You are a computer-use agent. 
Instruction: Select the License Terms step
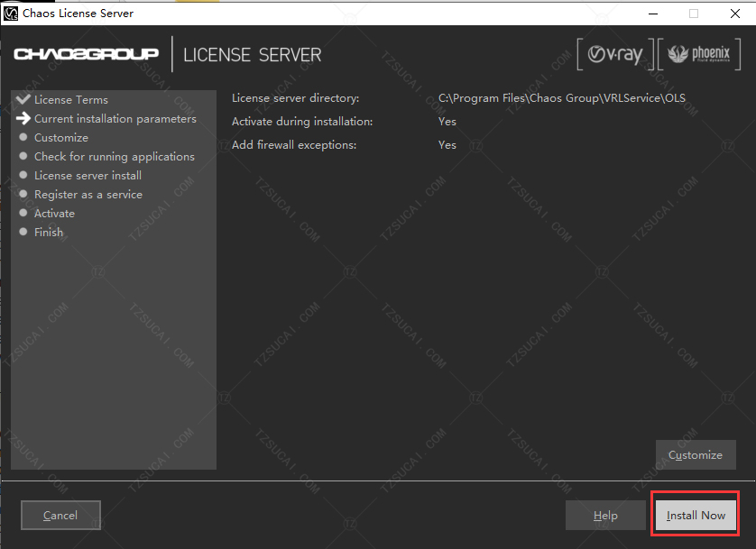pyautogui.click(x=71, y=100)
